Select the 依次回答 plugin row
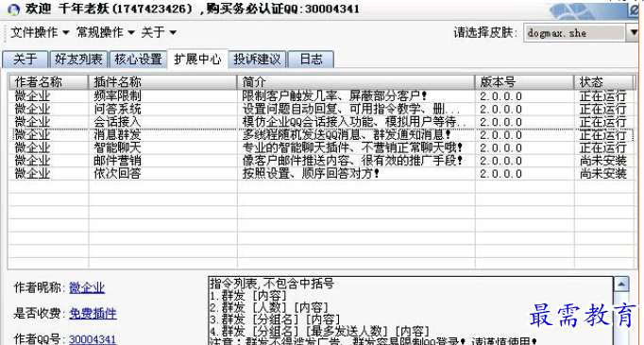 click(322, 174)
